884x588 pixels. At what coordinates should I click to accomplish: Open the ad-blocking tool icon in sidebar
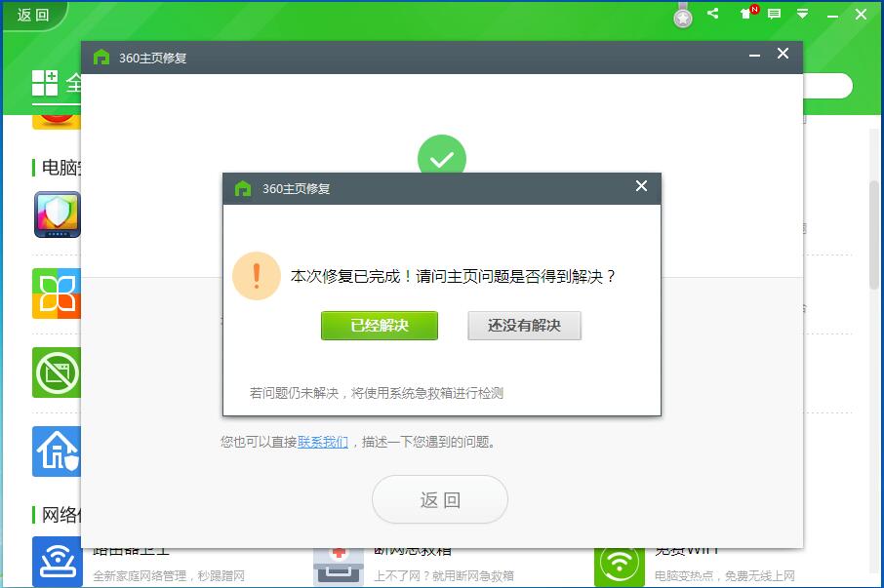point(58,373)
